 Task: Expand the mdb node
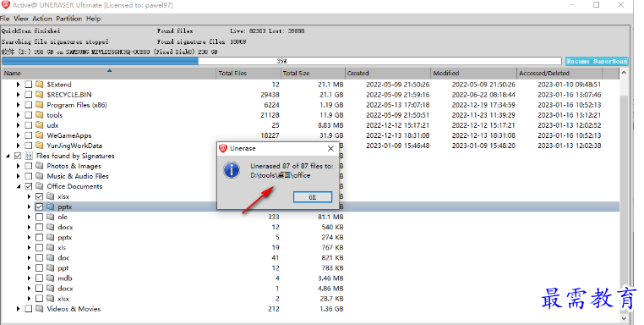tap(30, 278)
